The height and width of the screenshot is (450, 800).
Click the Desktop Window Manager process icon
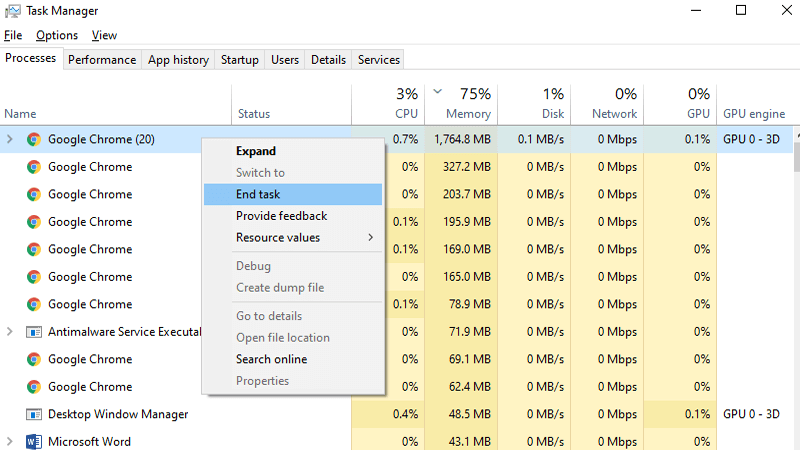(x=34, y=414)
